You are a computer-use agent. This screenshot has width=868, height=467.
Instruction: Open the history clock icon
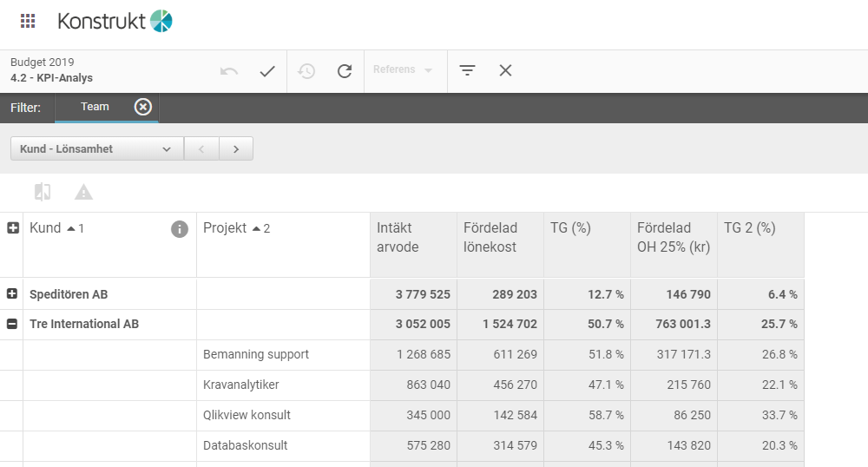point(306,71)
